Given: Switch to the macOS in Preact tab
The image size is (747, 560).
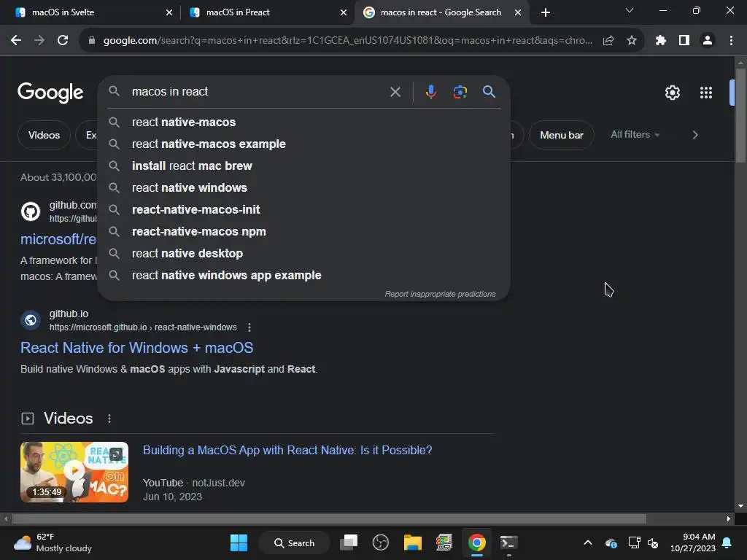Looking at the screenshot, I should click(x=268, y=12).
